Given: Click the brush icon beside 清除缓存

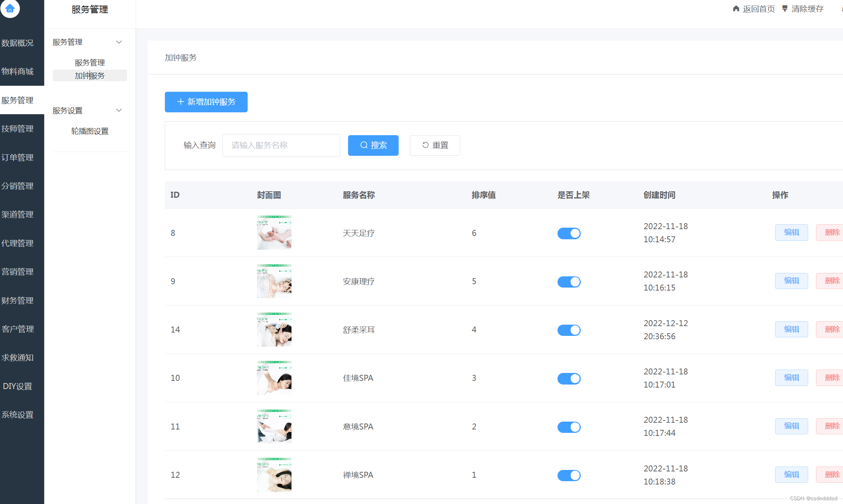Looking at the screenshot, I should (x=785, y=9).
